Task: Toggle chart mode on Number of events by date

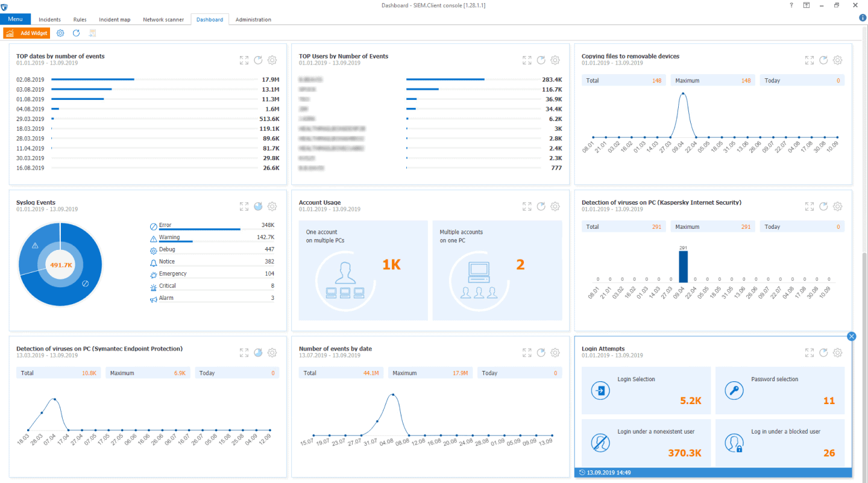Action: click(541, 353)
